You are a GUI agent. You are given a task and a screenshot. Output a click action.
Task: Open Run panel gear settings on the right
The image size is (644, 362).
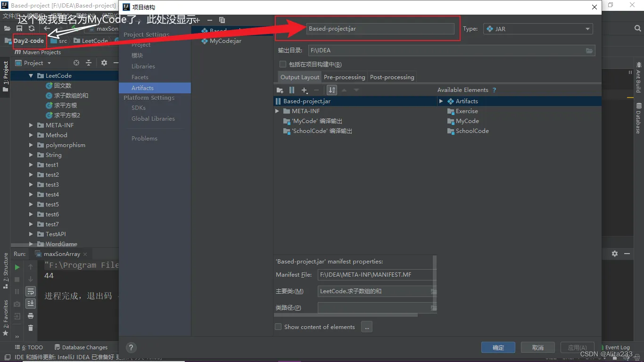click(x=615, y=254)
